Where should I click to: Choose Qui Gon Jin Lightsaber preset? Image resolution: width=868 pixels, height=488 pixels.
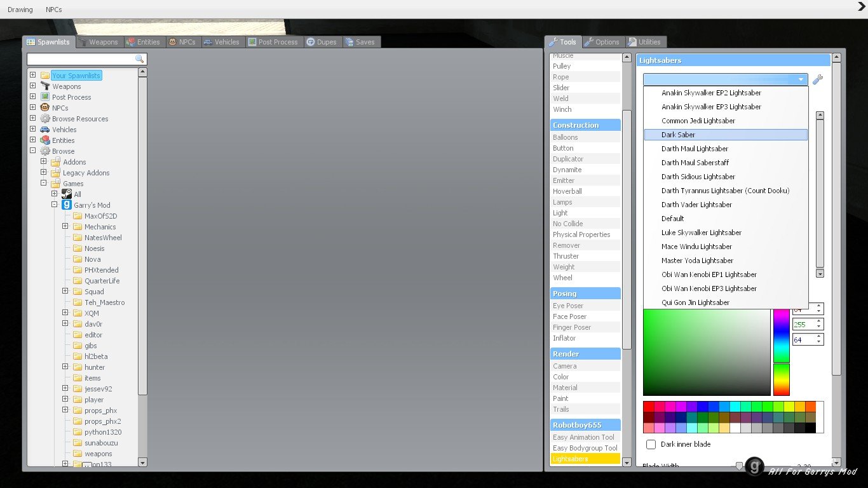click(x=726, y=302)
